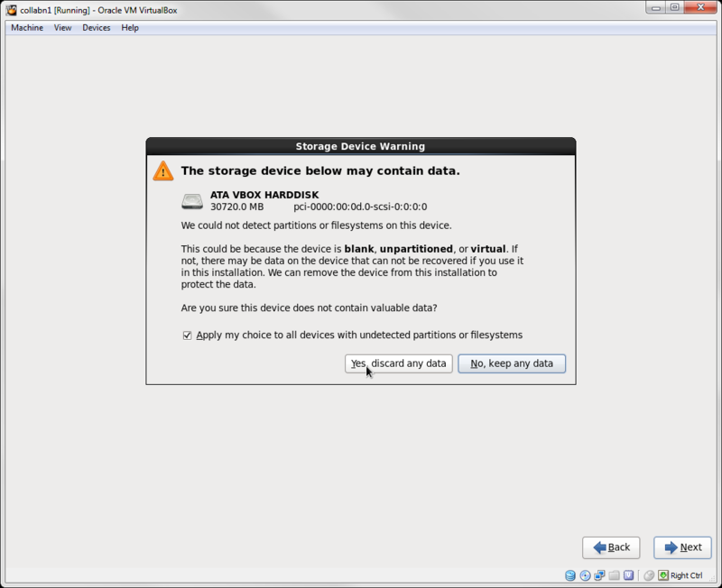Toggle 'Apply my choice to all devices' checkbox

pos(187,335)
